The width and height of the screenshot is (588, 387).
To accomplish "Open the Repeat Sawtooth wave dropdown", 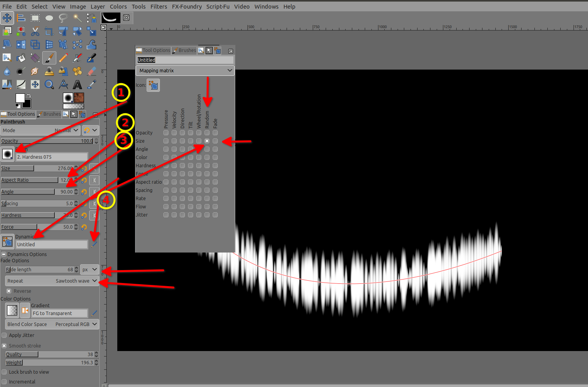I will pyautogui.click(x=52, y=281).
